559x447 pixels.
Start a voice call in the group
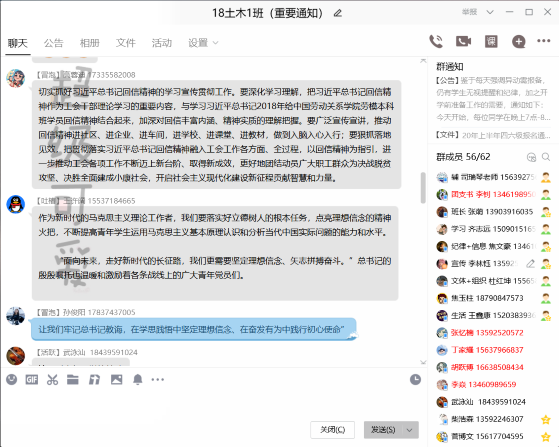pos(436,41)
